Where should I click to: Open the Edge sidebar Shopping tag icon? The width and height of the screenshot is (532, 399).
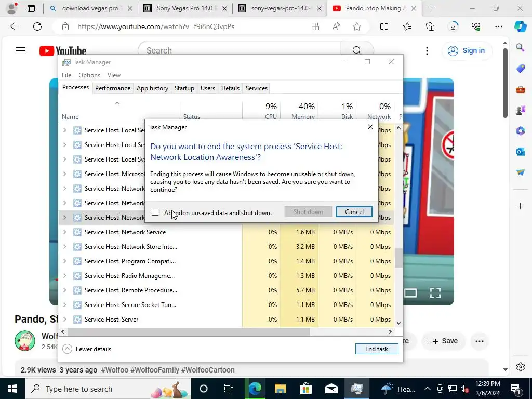click(x=520, y=69)
